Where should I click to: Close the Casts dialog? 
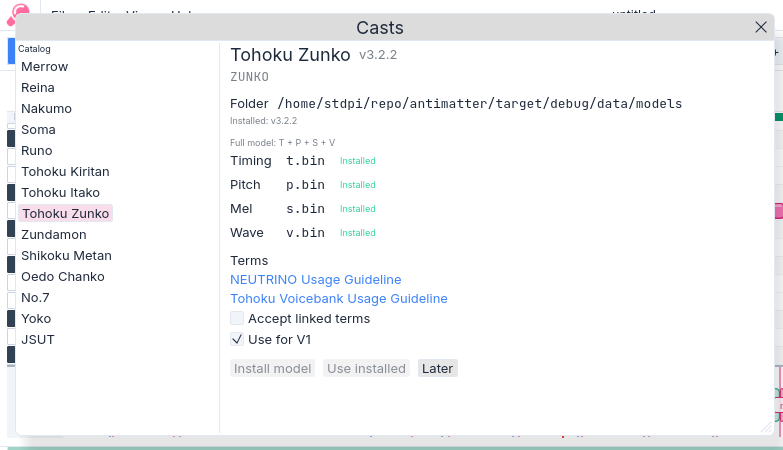click(761, 27)
